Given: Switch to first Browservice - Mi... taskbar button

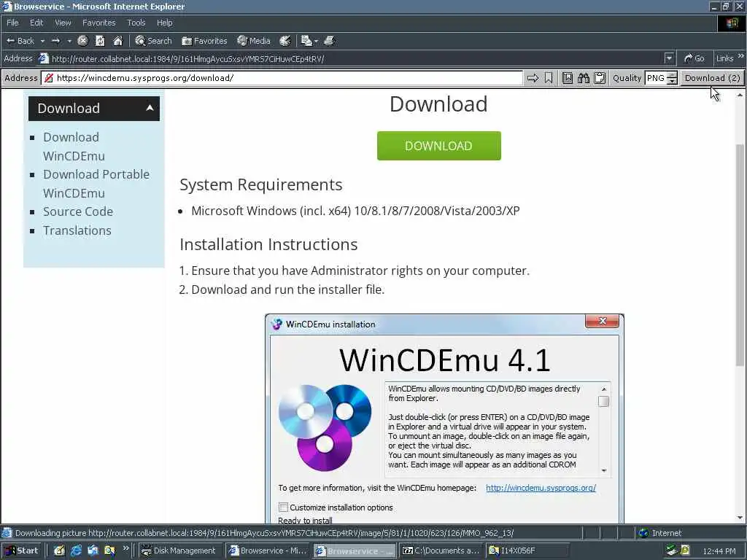Looking at the screenshot, I should [x=268, y=551].
